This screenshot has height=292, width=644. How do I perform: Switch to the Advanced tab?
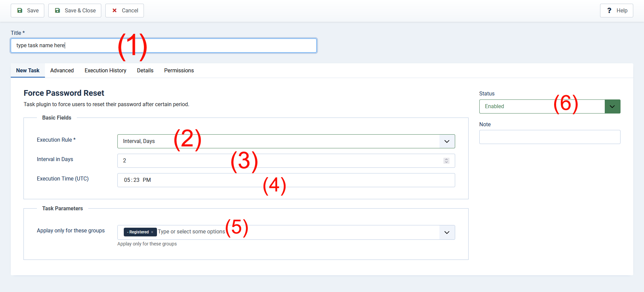(x=62, y=71)
